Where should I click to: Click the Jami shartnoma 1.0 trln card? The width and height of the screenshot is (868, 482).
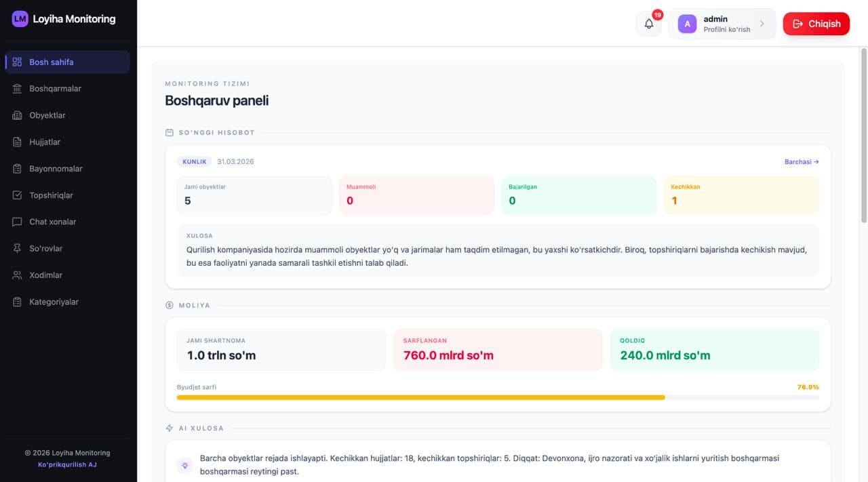(x=281, y=350)
